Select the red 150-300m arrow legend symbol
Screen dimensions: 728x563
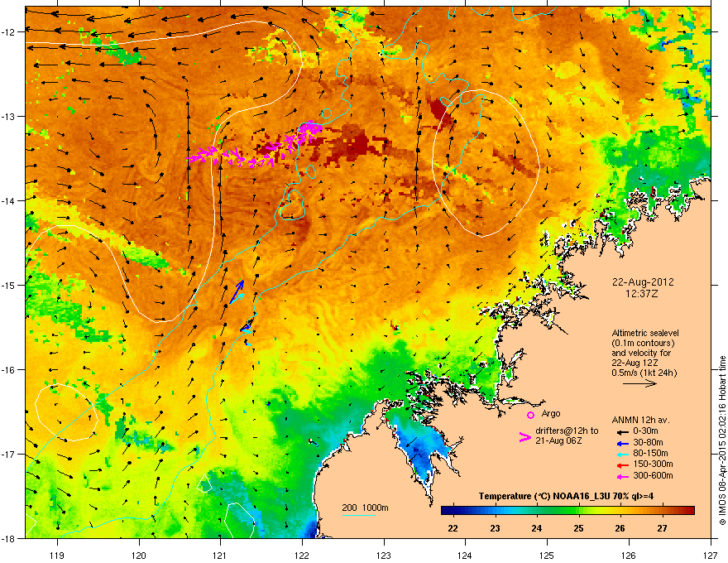pyautogui.click(x=622, y=465)
